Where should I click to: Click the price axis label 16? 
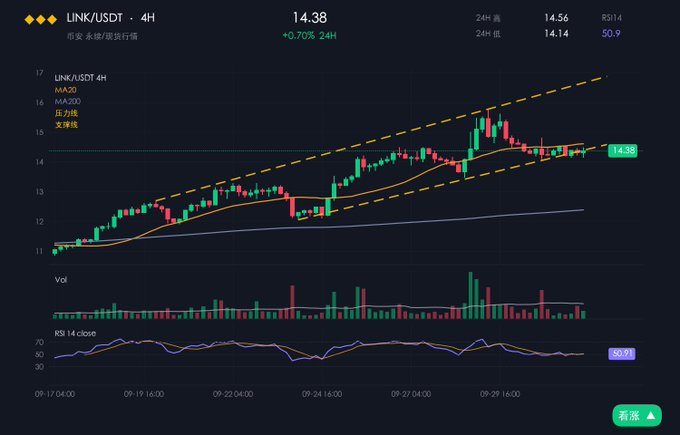pyautogui.click(x=40, y=102)
